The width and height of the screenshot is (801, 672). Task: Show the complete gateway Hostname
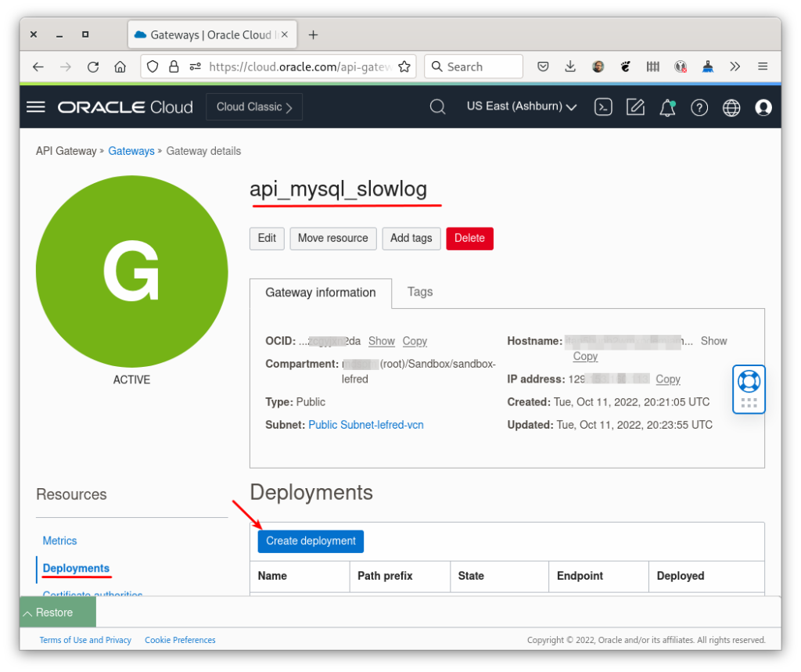coord(713,340)
